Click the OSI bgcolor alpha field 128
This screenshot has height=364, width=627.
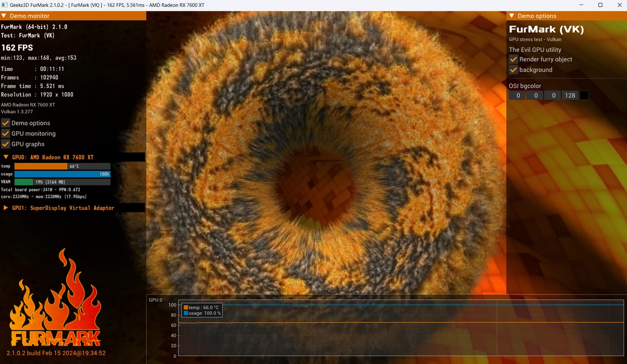570,96
